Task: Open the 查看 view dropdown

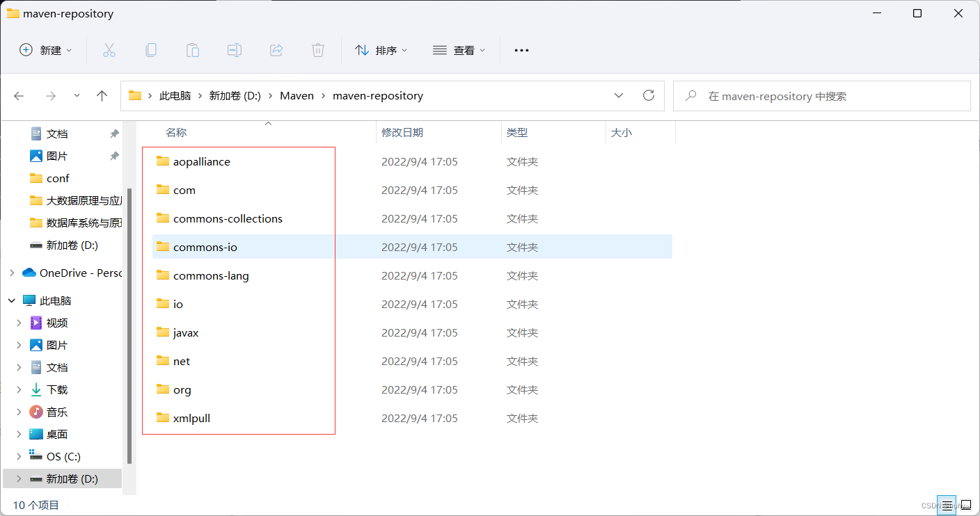Action: (x=459, y=50)
